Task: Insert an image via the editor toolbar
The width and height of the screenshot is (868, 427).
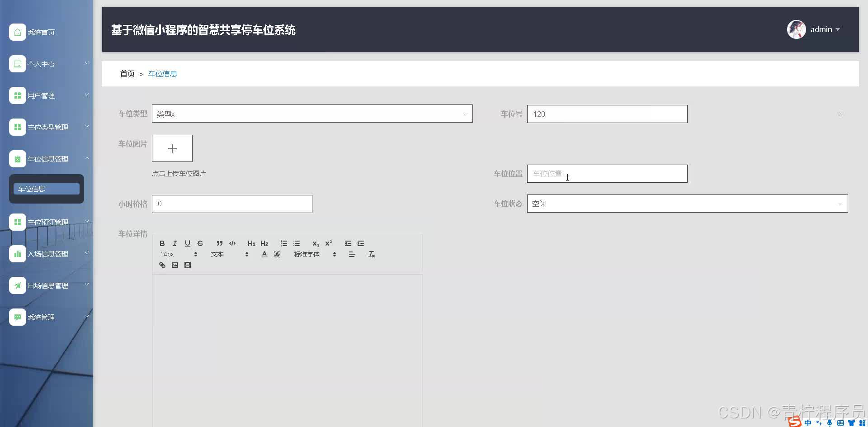Action: (x=175, y=265)
